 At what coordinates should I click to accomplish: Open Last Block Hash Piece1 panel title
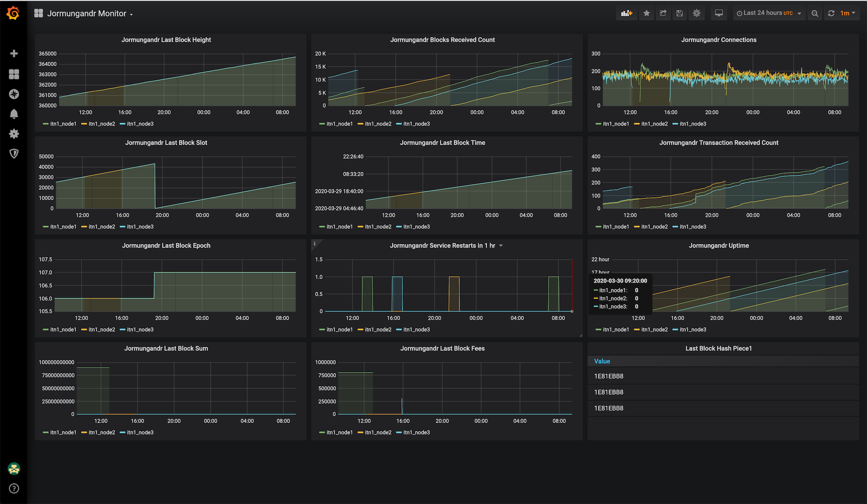[719, 348]
